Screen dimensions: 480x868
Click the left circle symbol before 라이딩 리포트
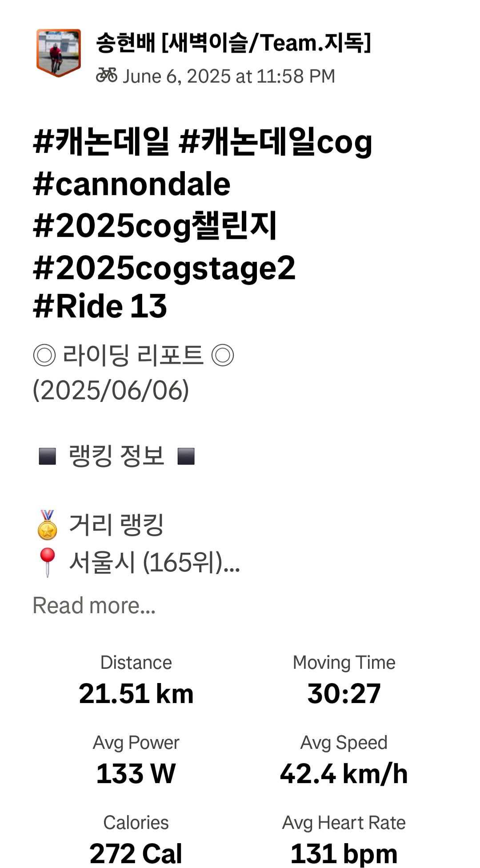coord(44,355)
